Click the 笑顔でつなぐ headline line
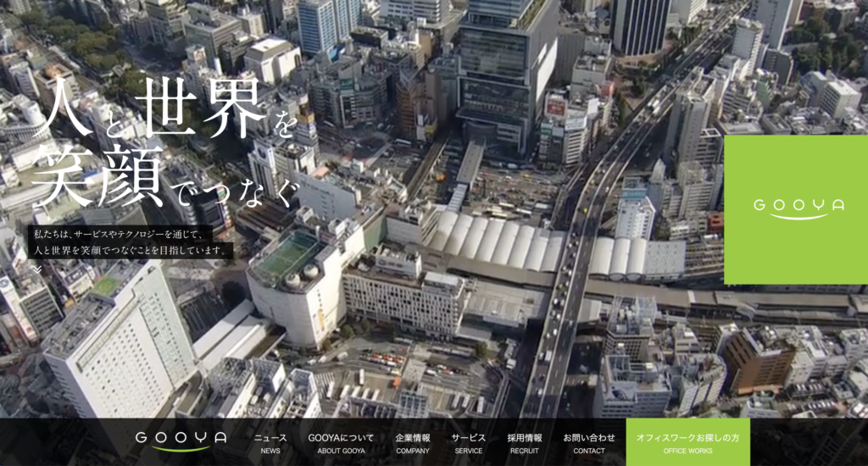868x466 pixels. click(x=165, y=178)
